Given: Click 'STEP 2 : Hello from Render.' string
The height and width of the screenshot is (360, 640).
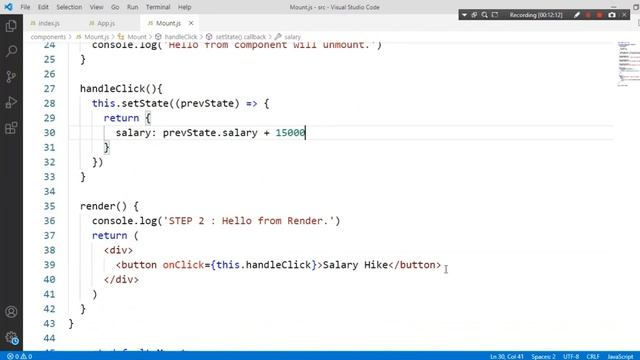Looking at the screenshot, I should tap(249, 221).
